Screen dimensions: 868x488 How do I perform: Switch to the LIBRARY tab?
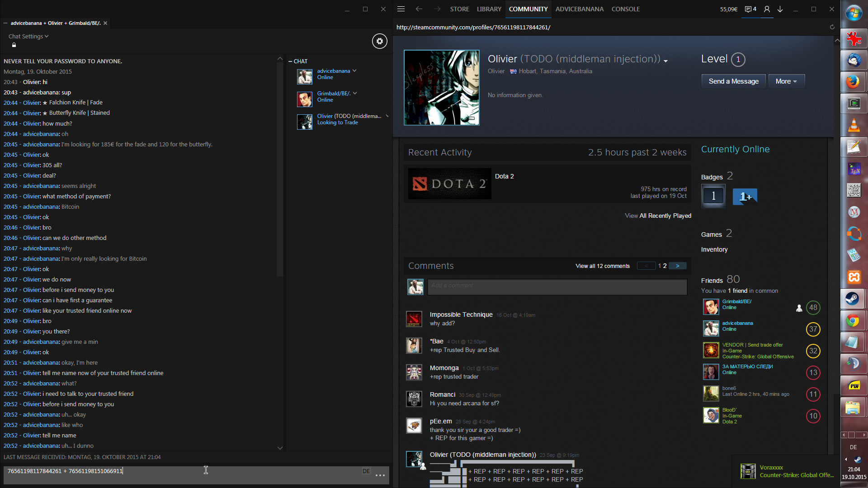click(x=489, y=9)
